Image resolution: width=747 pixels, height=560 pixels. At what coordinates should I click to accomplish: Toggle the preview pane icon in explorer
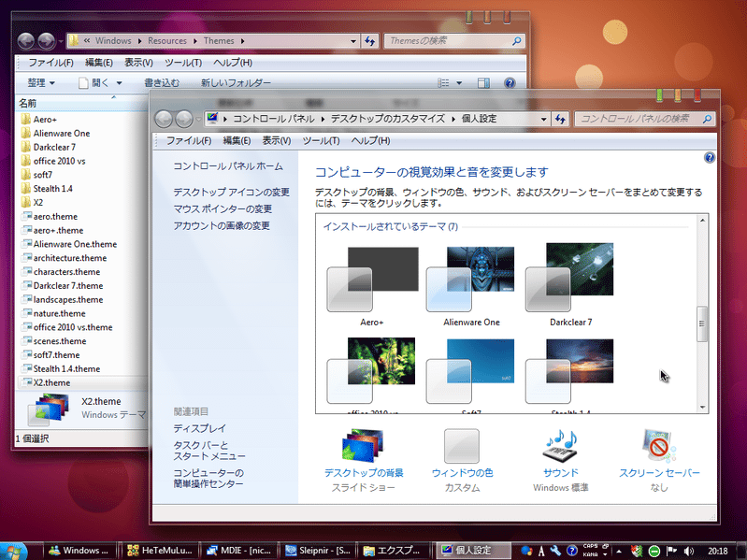coord(483,83)
